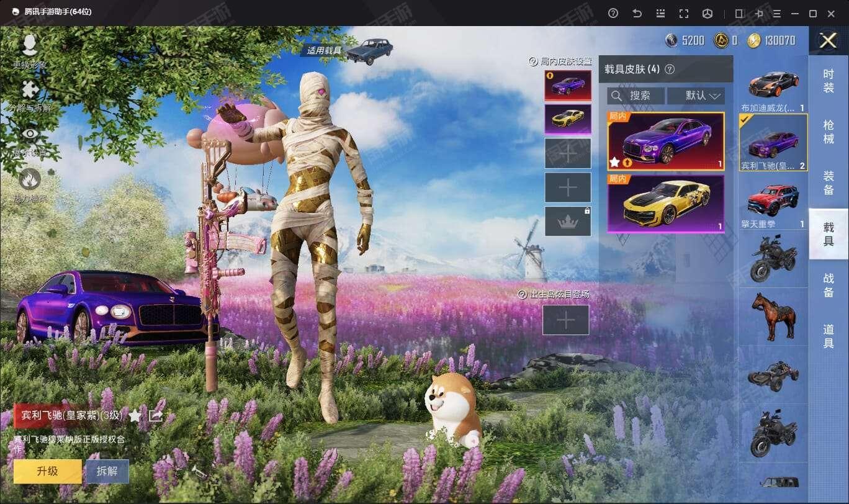The height and width of the screenshot is (504, 849).
Task: Click the yellow car in-match skin slot
Action: tap(568, 119)
